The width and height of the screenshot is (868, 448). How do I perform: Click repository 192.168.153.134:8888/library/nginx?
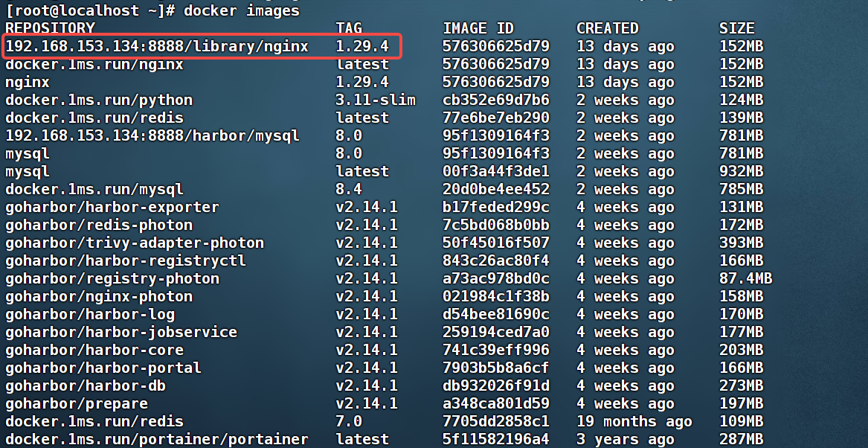pos(157,47)
